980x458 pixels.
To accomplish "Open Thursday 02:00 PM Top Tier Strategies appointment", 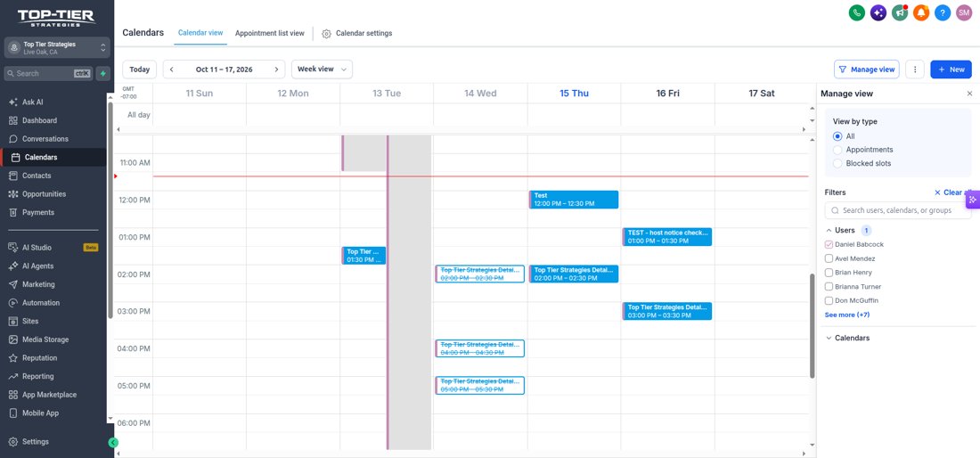I will (x=574, y=274).
